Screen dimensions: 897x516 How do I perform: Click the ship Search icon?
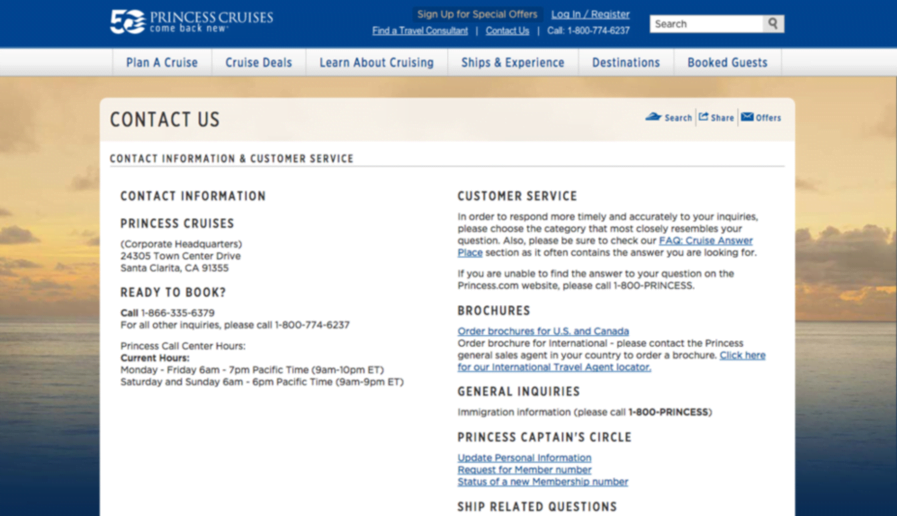coord(653,117)
